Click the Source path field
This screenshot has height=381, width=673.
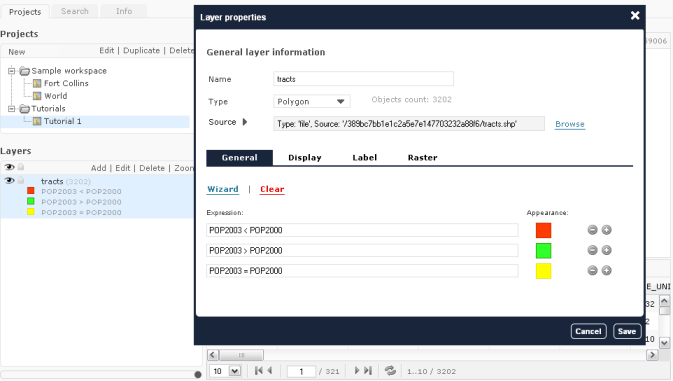(409, 124)
